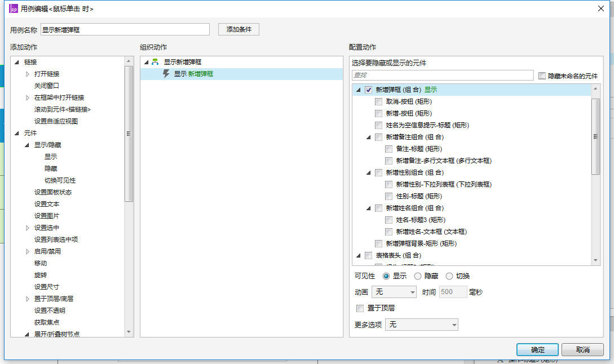Image resolution: width=614 pixels, height=364 pixels.
Task: Collapse the 新增性别组合 group node
Action: pyautogui.click(x=369, y=172)
